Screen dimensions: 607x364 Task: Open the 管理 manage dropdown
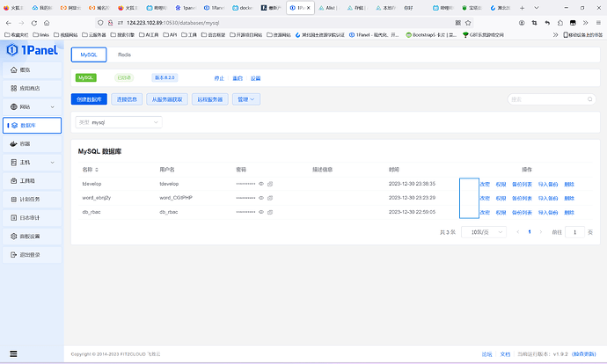coord(246,99)
